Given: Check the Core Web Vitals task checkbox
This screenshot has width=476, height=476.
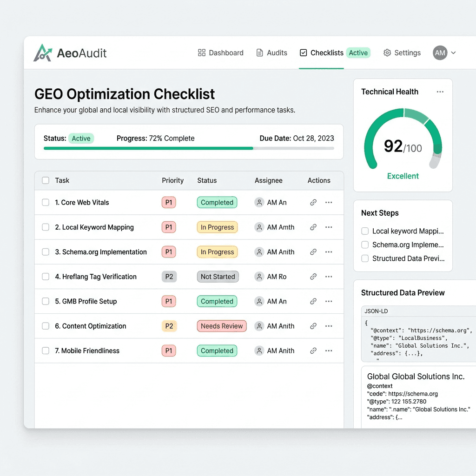Looking at the screenshot, I should coord(46,203).
